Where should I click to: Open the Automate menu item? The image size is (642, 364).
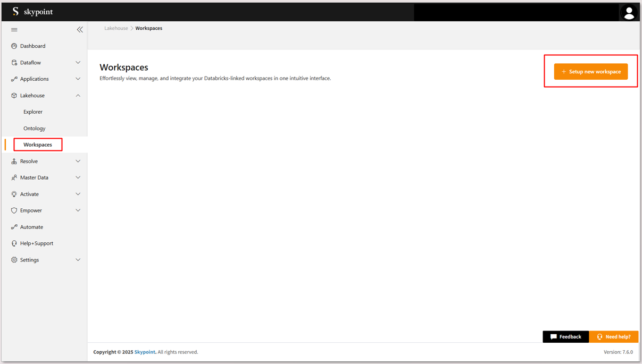pyautogui.click(x=31, y=227)
